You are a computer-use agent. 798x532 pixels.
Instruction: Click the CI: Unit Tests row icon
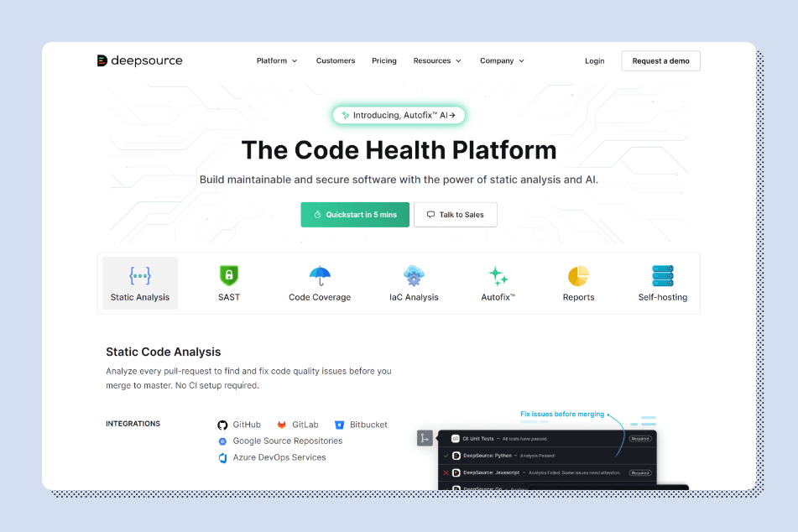(456, 438)
